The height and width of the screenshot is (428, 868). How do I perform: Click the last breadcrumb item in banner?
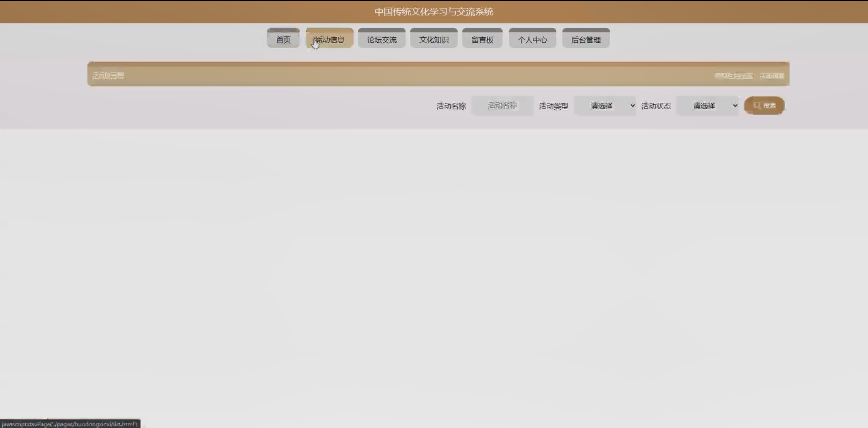[x=772, y=76]
